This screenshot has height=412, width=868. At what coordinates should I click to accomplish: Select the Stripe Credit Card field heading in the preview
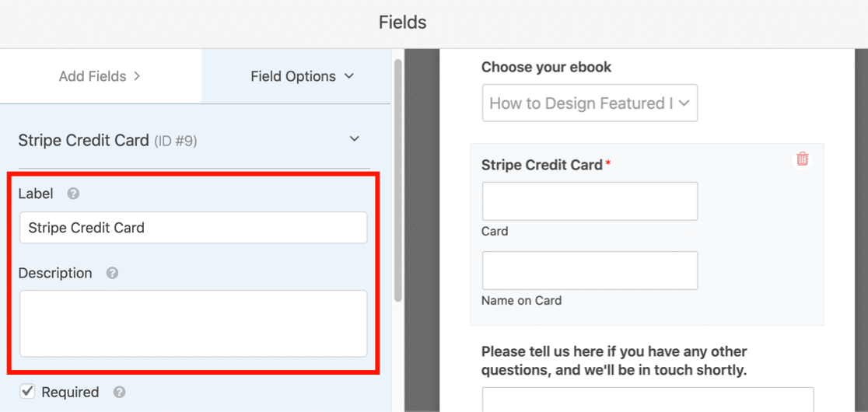click(x=541, y=164)
